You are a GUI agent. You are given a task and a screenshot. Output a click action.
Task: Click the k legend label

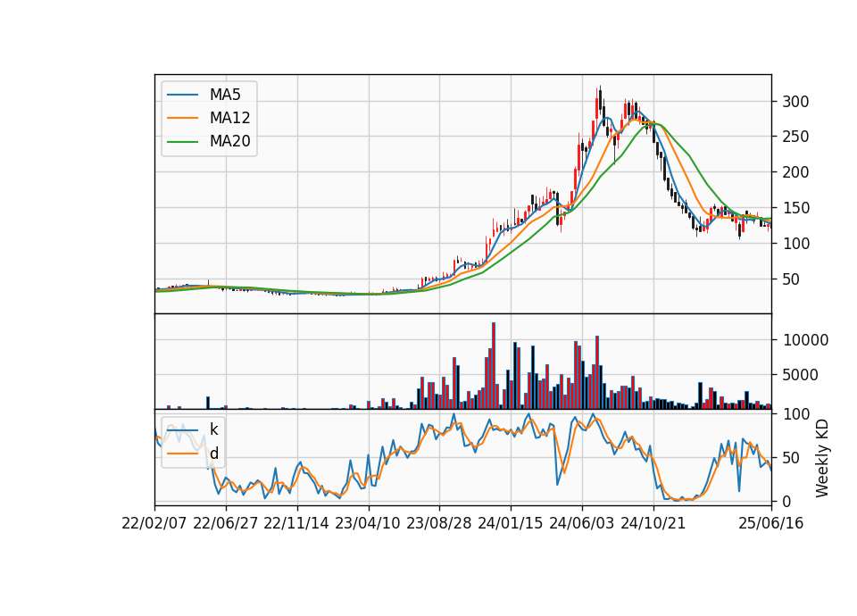213,429
